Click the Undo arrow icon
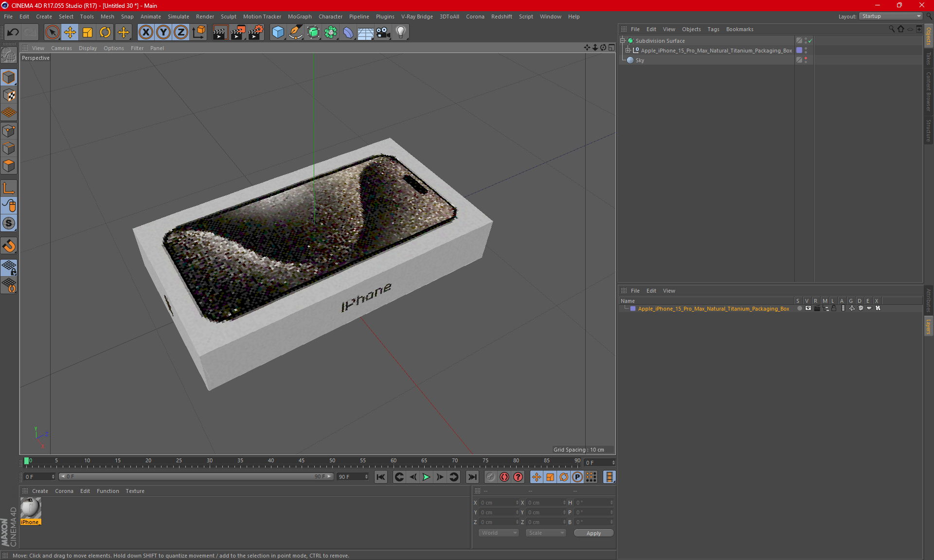Image resolution: width=934 pixels, height=560 pixels. coord(13,33)
